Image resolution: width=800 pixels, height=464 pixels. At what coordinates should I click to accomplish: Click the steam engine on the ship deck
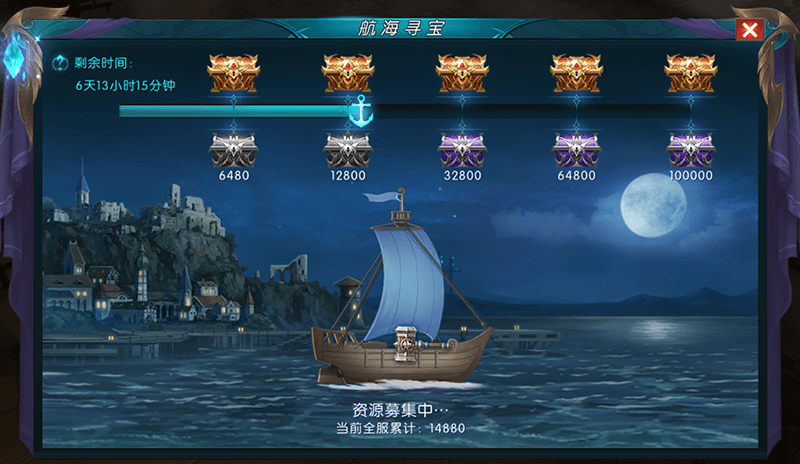[408, 344]
